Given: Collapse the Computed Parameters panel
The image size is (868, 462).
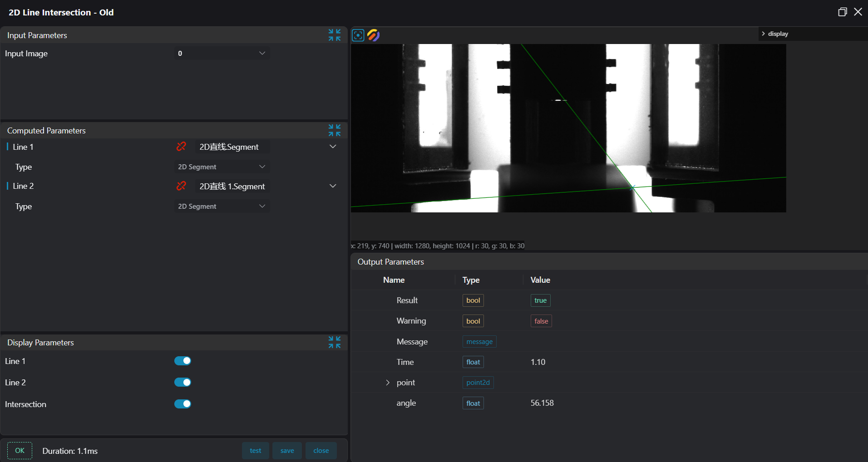Looking at the screenshot, I should coord(335,130).
